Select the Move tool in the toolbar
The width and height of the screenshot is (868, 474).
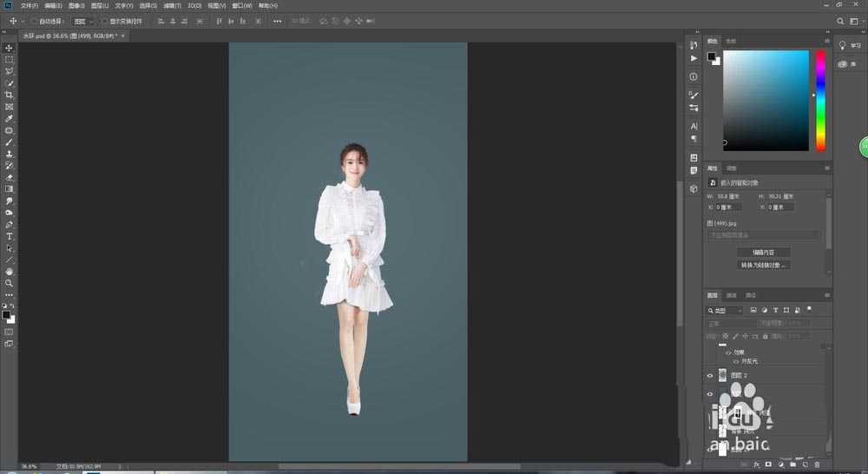[x=10, y=48]
